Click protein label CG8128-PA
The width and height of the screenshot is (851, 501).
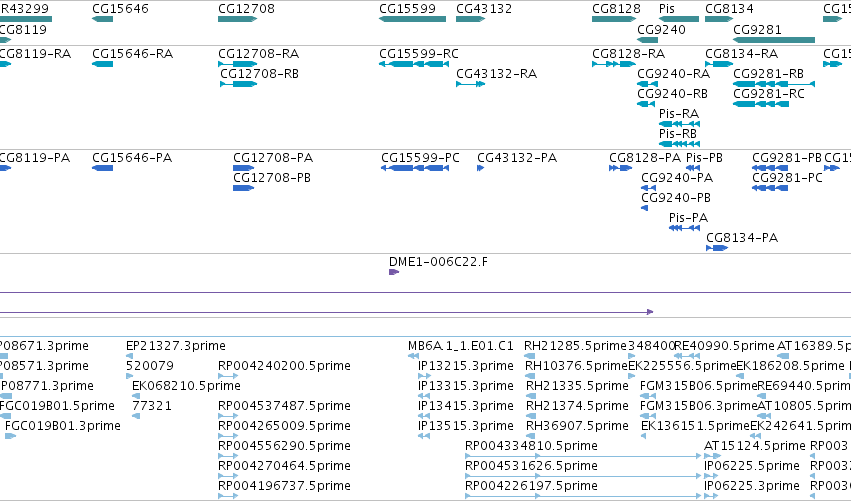(x=645, y=157)
